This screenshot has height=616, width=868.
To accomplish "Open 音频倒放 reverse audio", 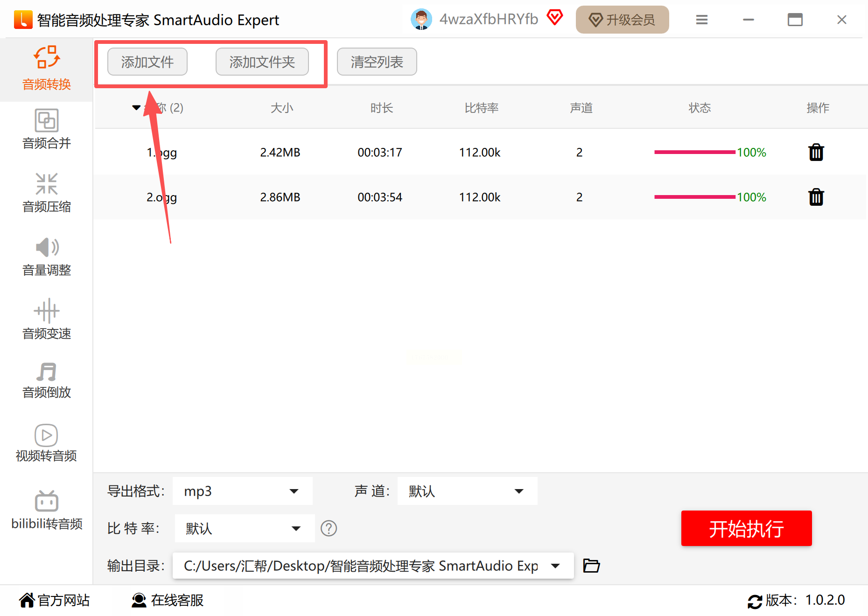I will [47, 379].
